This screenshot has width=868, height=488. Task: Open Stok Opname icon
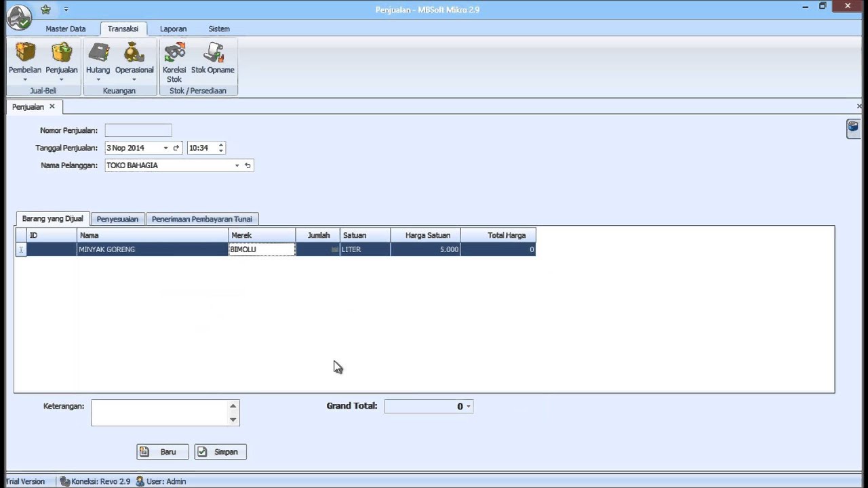tap(213, 52)
